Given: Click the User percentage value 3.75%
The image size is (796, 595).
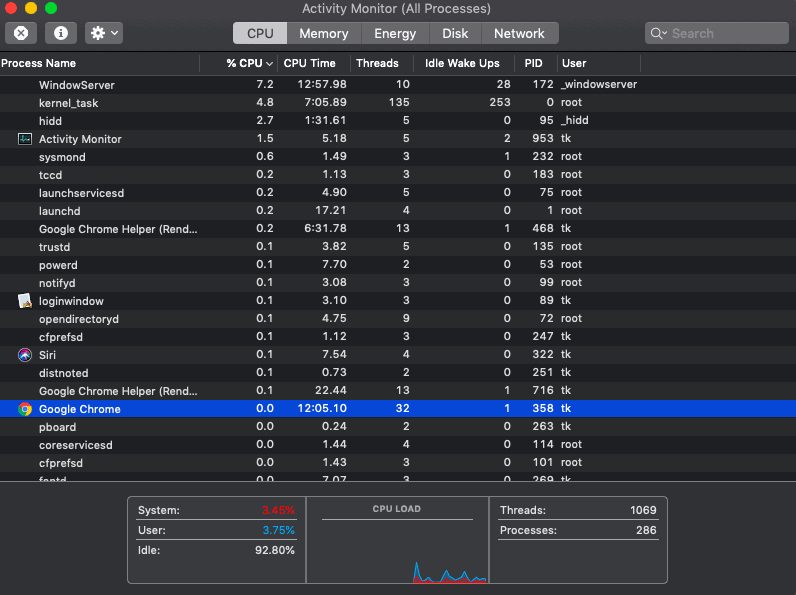Looking at the screenshot, I should 278,530.
